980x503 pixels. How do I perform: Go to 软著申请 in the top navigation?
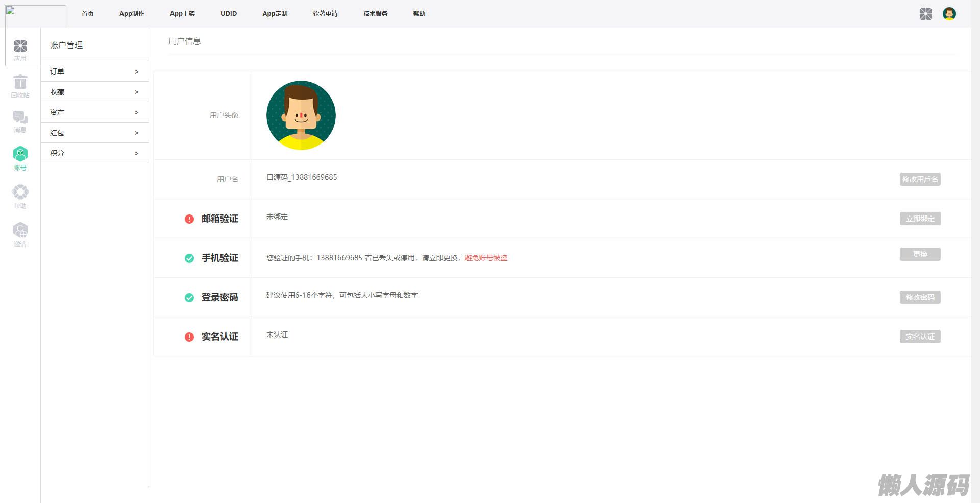coord(325,14)
